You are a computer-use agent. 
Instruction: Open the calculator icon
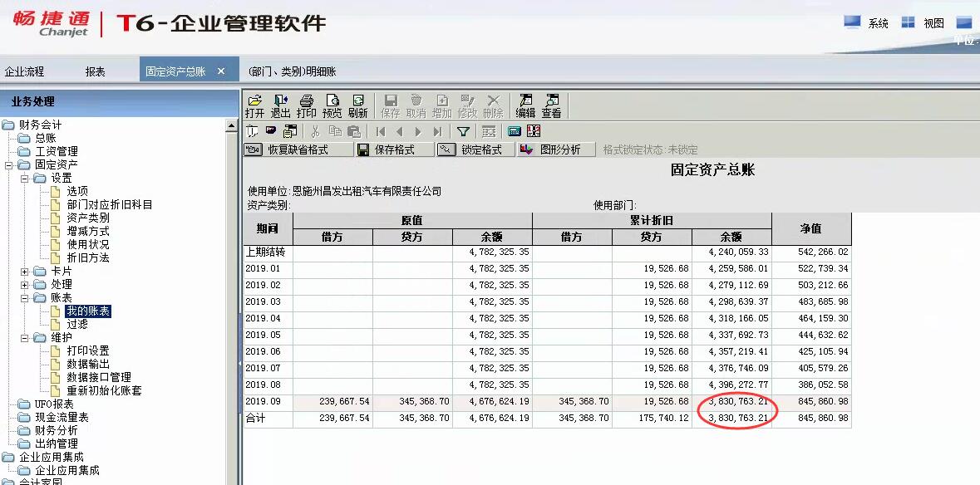[515, 132]
